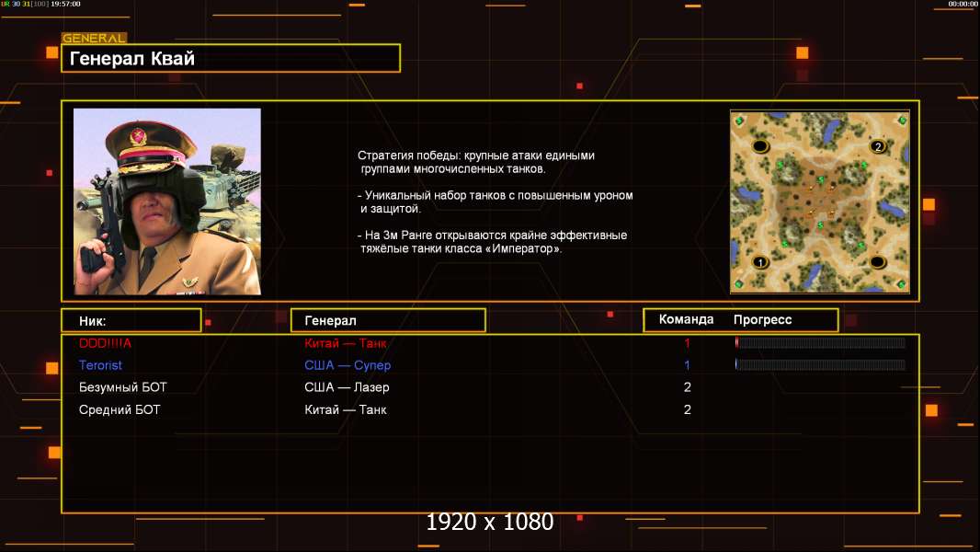This screenshot has height=552, width=980.
Task: Click the General Kwai portrait image
Action: point(167,201)
